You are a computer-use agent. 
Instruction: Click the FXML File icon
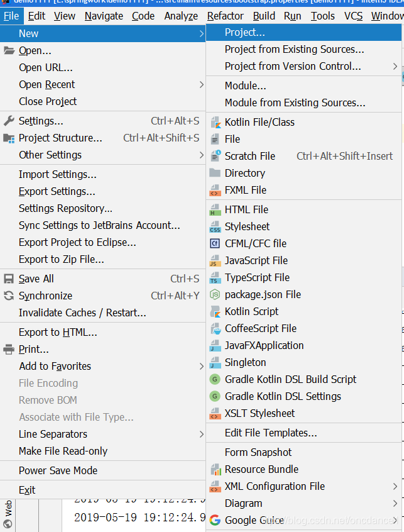[215, 190]
